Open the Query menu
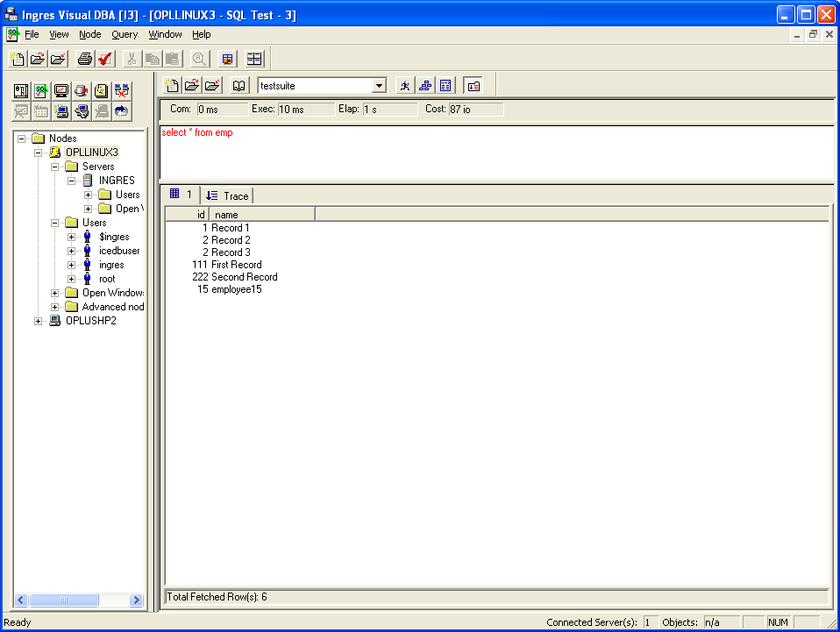 pyautogui.click(x=125, y=34)
